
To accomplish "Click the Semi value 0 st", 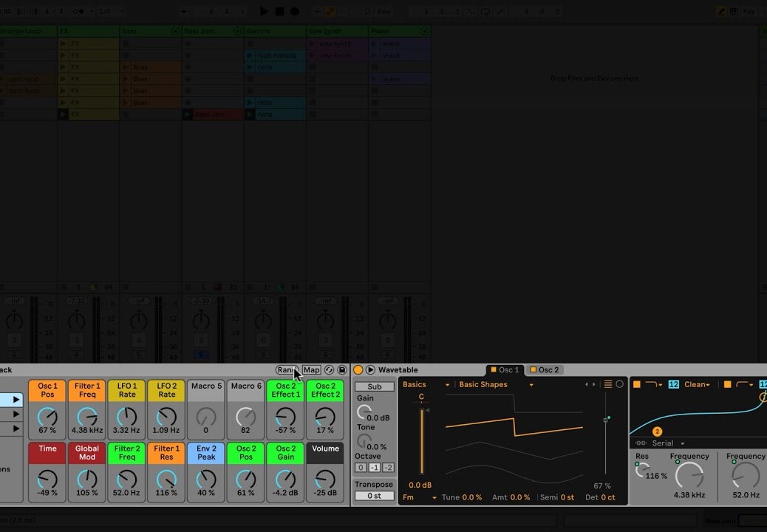I will pyautogui.click(x=567, y=497).
